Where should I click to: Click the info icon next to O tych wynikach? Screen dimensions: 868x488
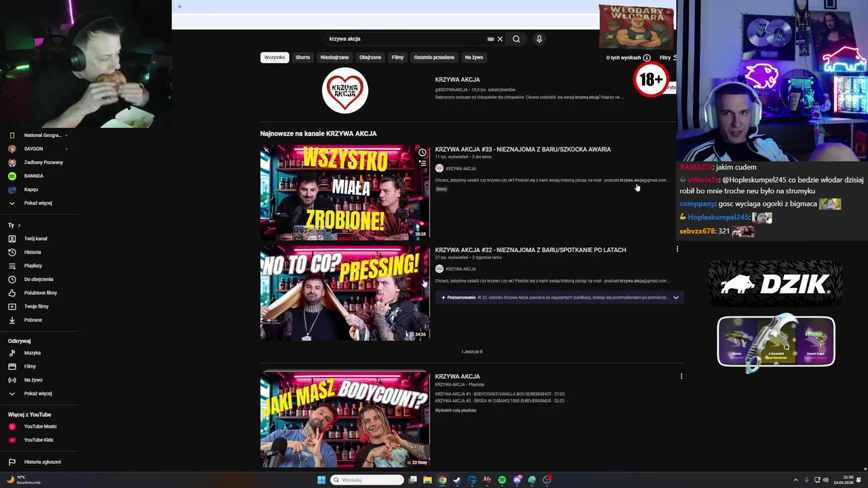[647, 58]
